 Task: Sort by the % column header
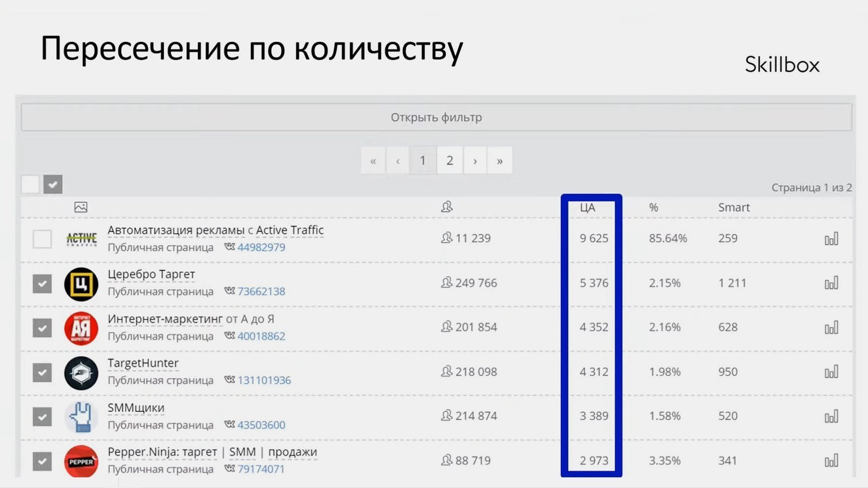point(653,207)
